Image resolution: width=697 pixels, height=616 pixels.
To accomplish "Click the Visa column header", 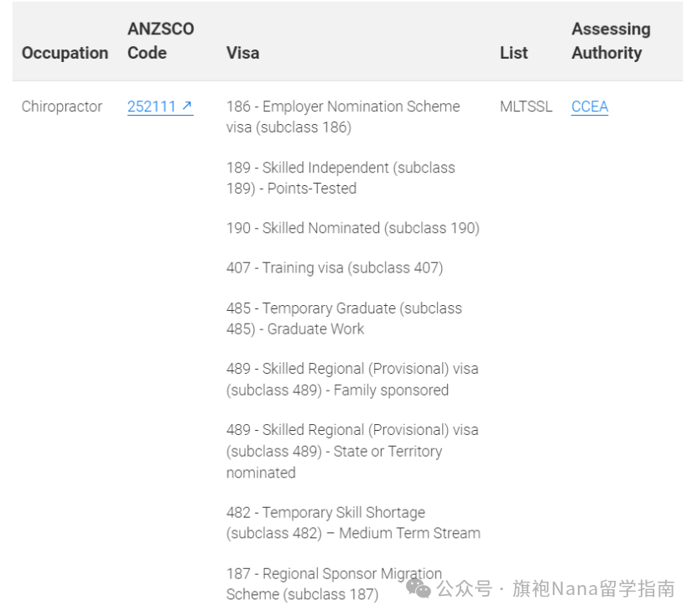I will click(242, 53).
